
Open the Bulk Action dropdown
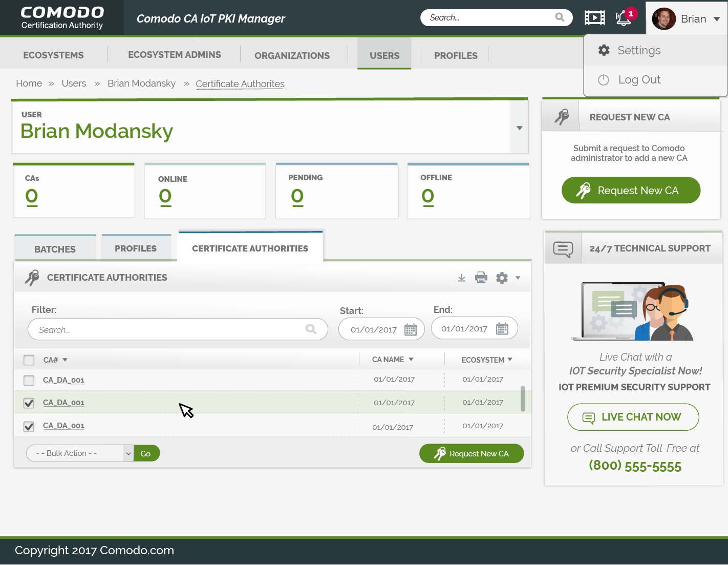80,453
